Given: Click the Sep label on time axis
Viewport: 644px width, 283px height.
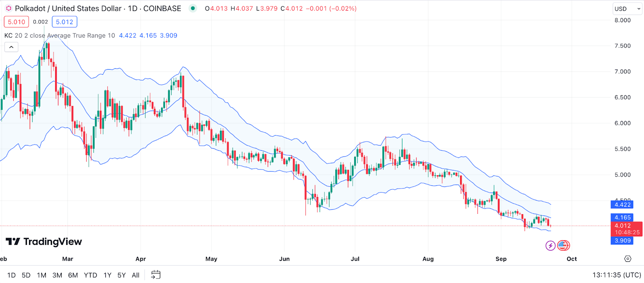Looking at the screenshot, I should pos(501,259).
